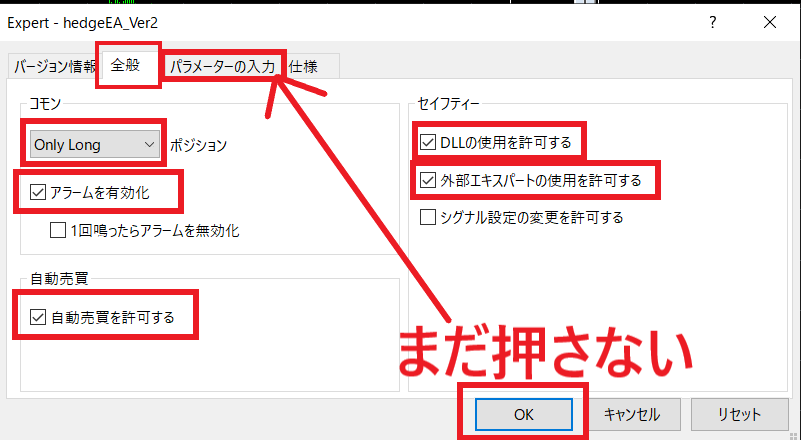This screenshot has width=801, height=440.
Task: Click the 自動売買 group label
Action: click(x=59, y=279)
